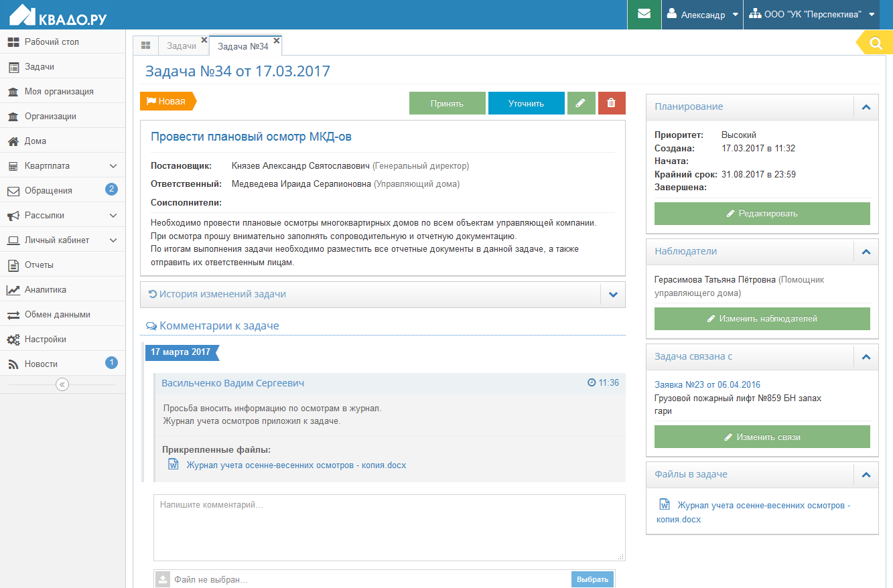Click the green Принять button
This screenshot has width=893, height=588.
pos(448,103)
